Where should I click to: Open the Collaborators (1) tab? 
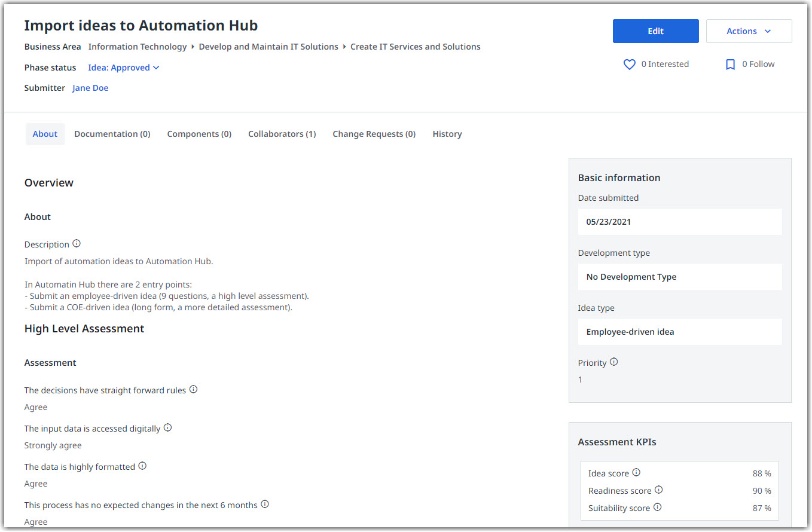coord(282,134)
